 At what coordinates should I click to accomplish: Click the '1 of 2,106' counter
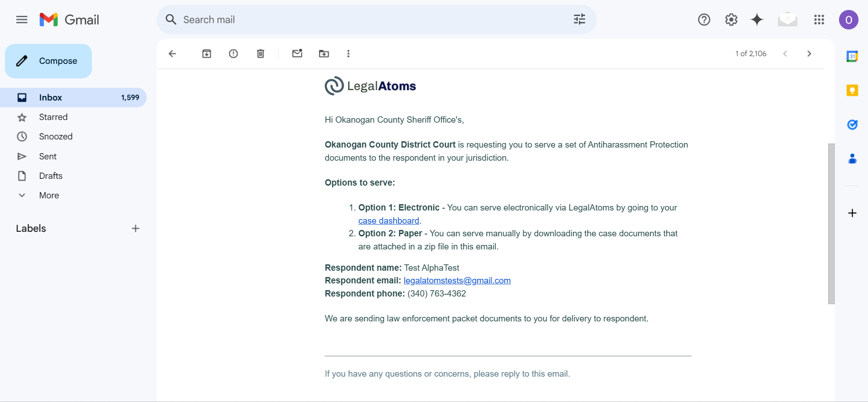750,53
